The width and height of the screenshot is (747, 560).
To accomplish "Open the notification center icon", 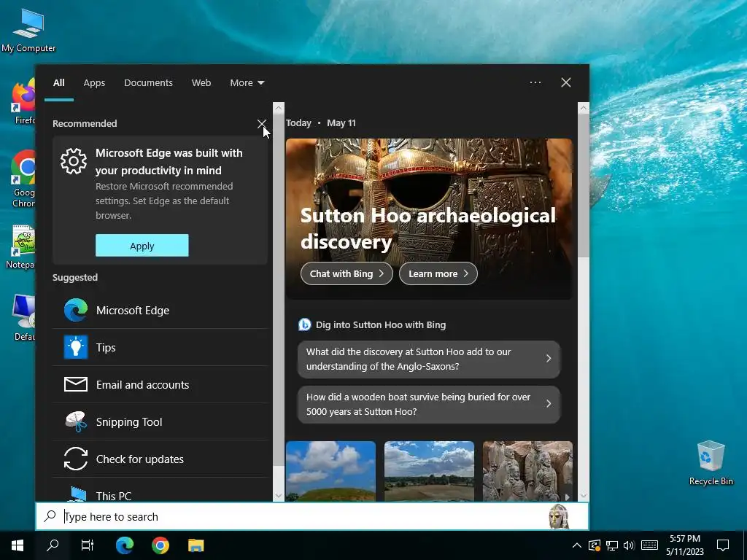I will coord(723,545).
